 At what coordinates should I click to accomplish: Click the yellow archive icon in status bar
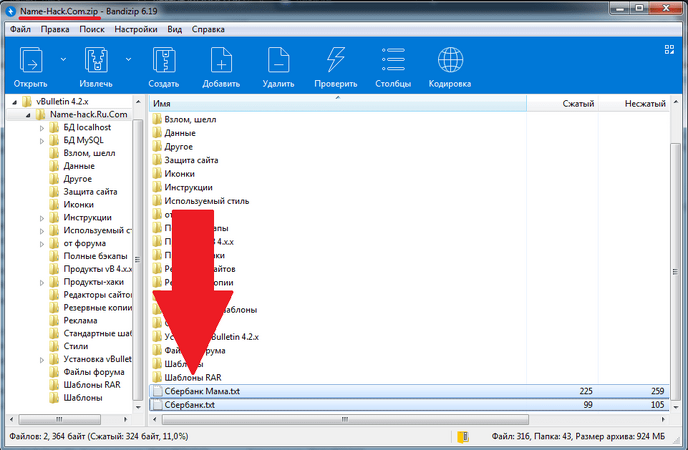click(461, 437)
